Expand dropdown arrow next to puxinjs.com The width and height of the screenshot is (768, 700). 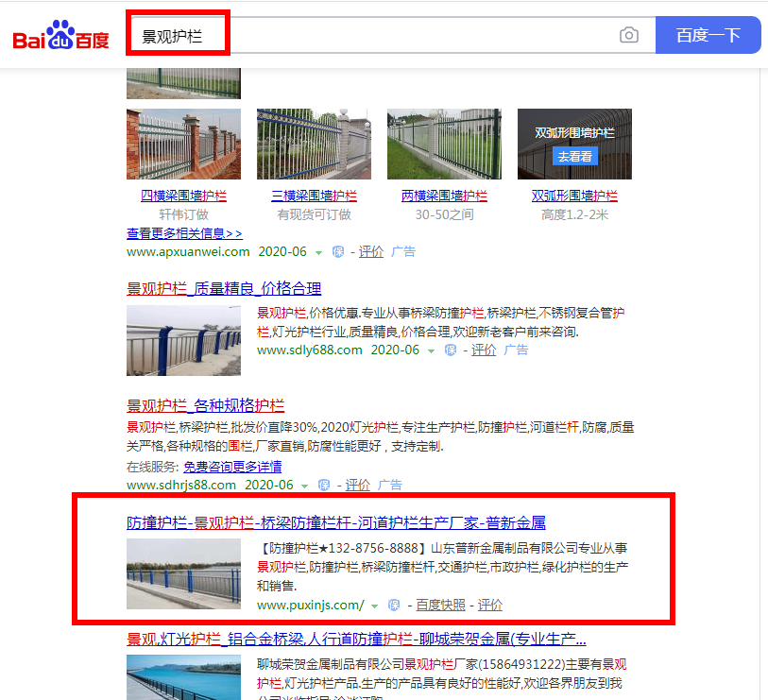click(375, 606)
